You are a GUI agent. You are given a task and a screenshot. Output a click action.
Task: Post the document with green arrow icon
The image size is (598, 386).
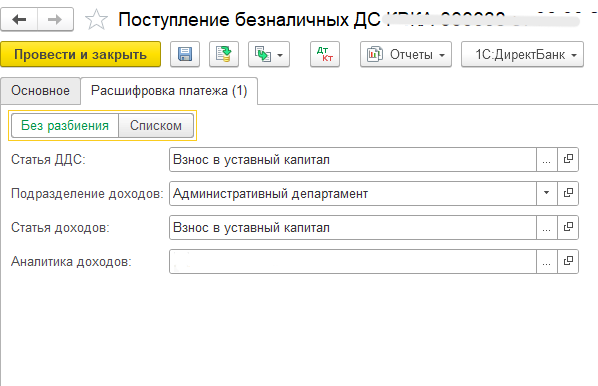click(224, 54)
